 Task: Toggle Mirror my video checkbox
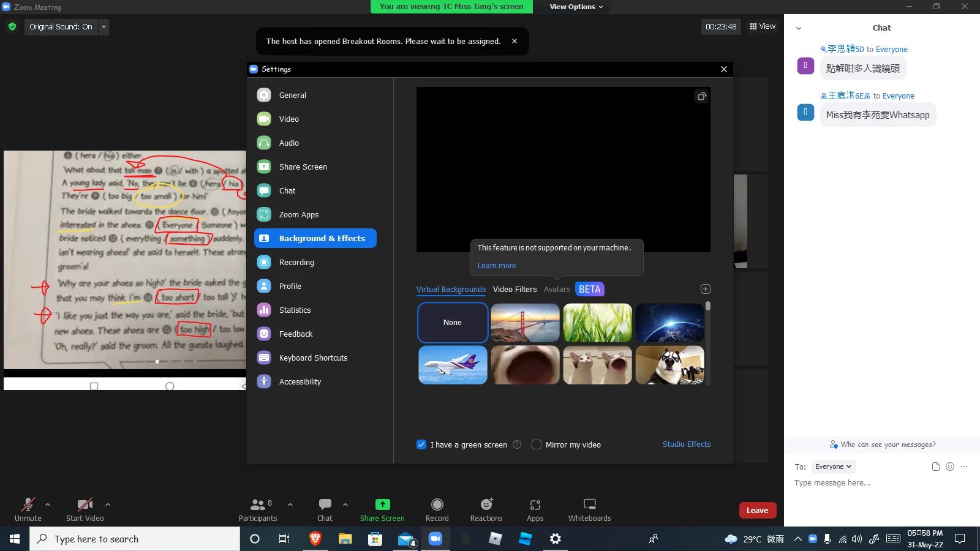click(x=537, y=444)
